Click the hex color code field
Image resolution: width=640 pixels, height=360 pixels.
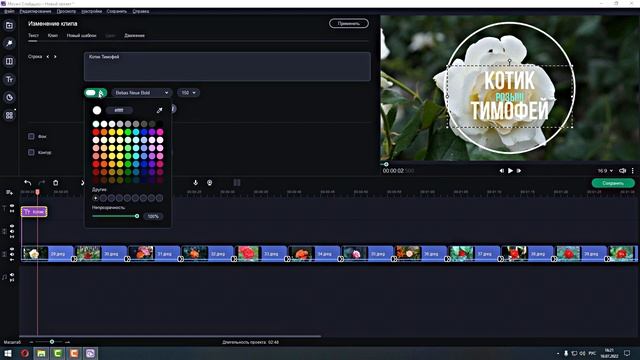pyautogui.click(x=119, y=110)
